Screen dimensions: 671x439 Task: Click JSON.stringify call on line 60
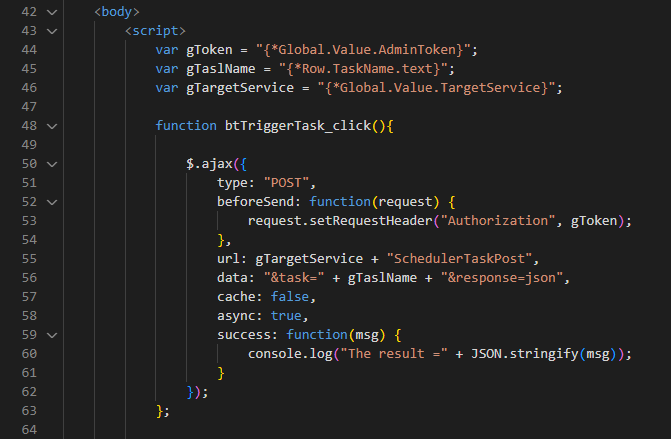(x=525, y=353)
